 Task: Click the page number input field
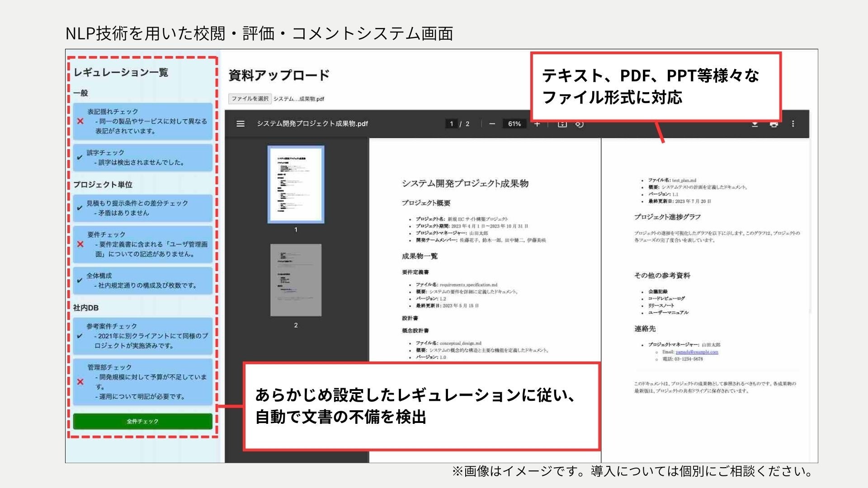pos(451,124)
